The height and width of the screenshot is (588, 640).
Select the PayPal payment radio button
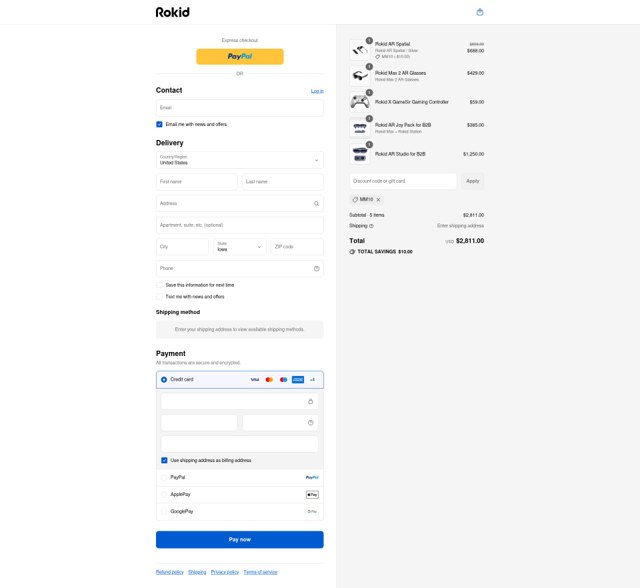(164, 477)
